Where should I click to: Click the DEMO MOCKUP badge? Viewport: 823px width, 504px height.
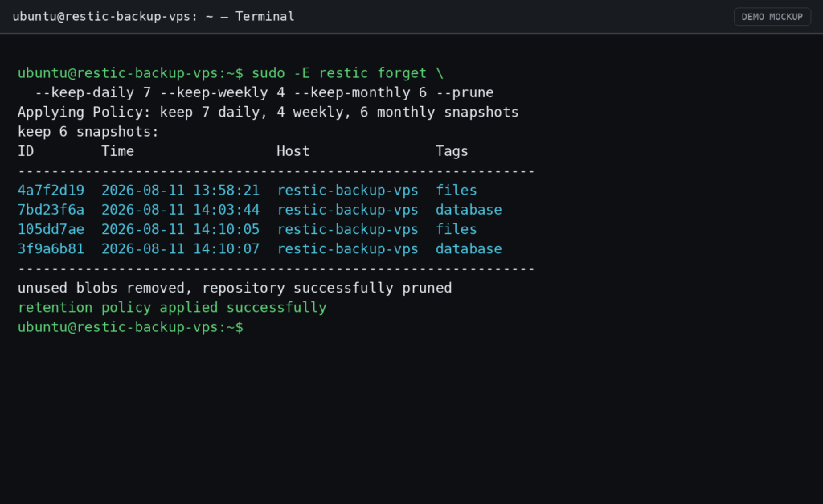[772, 17]
